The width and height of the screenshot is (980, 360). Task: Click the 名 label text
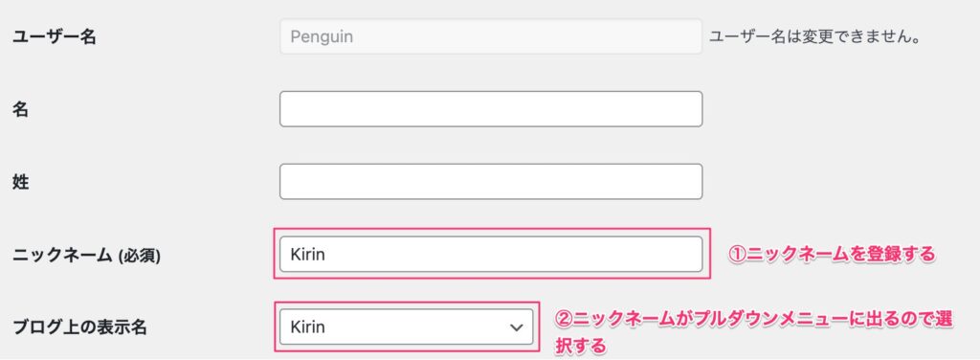tap(20, 110)
